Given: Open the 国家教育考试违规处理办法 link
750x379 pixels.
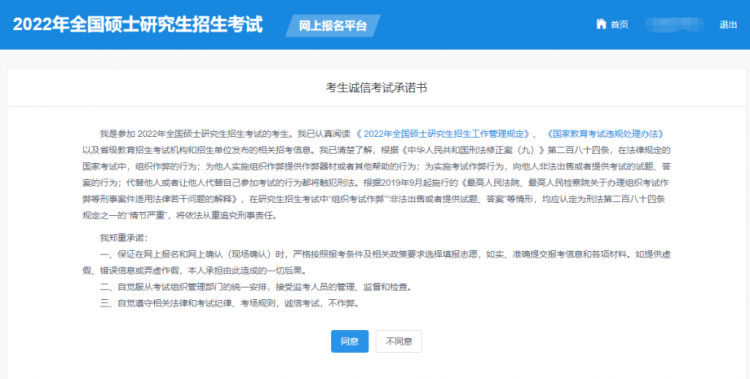Looking at the screenshot, I should coord(605,134).
